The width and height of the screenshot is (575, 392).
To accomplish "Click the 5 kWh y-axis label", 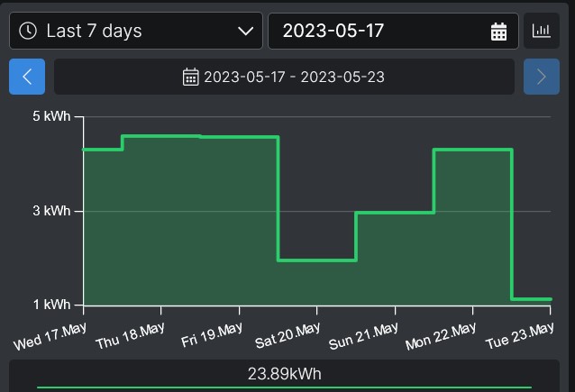I will 52,117.
